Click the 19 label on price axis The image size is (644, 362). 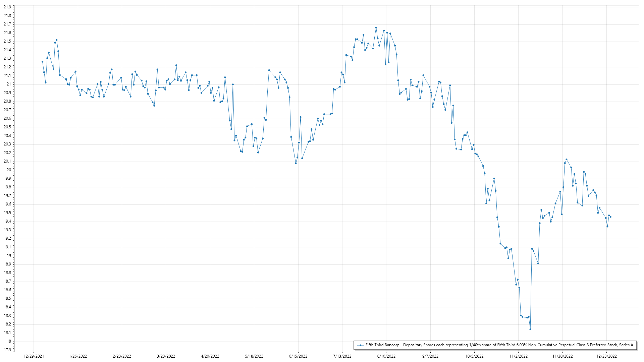pos(9,256)
